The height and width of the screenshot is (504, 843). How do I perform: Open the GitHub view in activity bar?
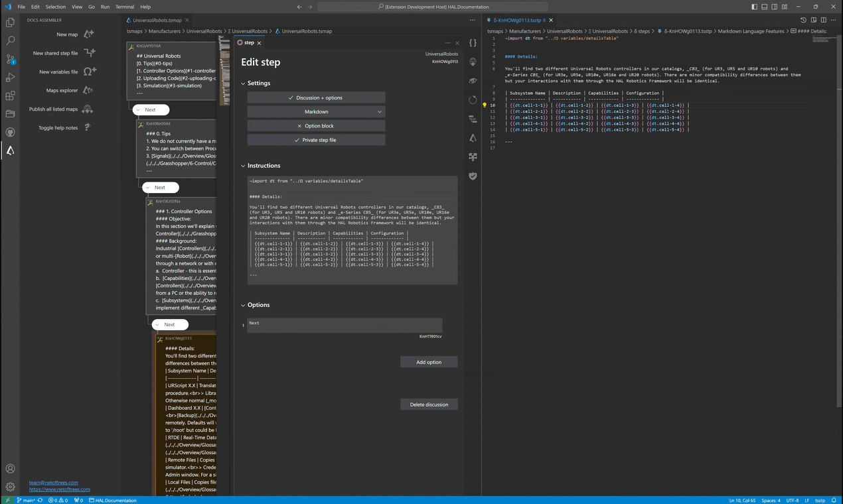coord(10,132)
